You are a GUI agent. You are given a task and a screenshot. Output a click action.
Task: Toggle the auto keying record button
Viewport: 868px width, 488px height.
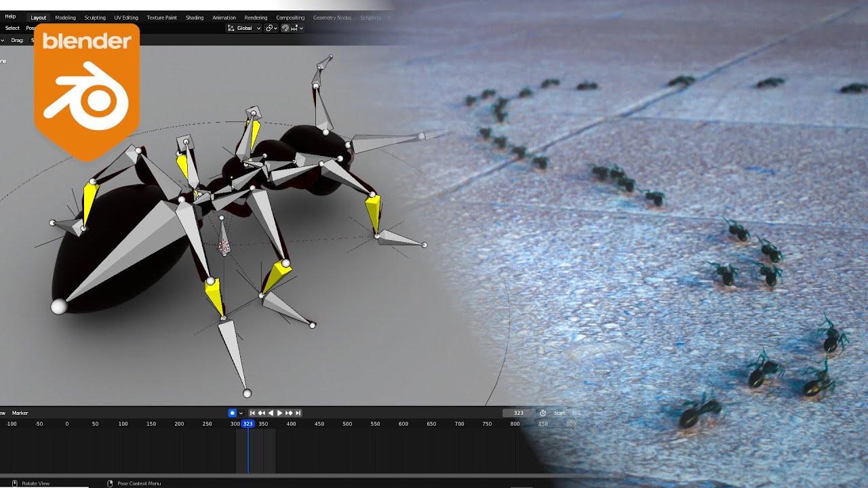pos(232,413)
